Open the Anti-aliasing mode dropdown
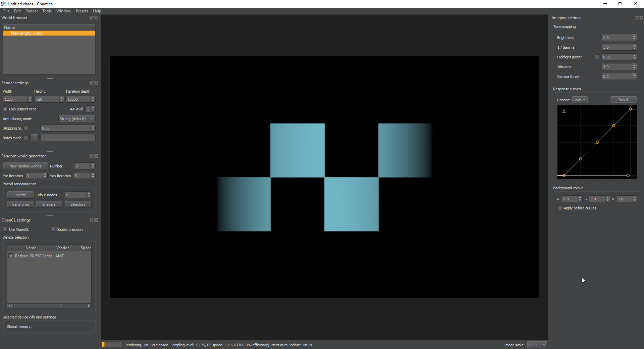 [77, 119]
